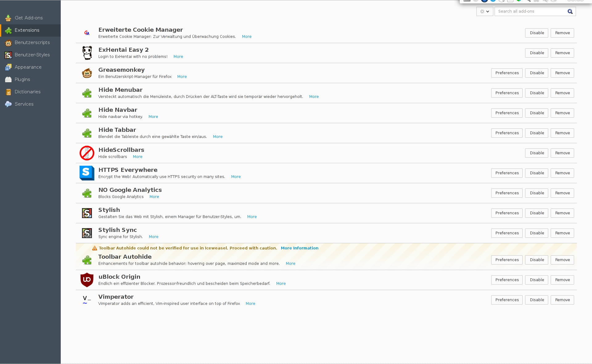Viewport: 592px width, 364px height.
Task: Show More details for Hide Menubar
Action: 314,97
